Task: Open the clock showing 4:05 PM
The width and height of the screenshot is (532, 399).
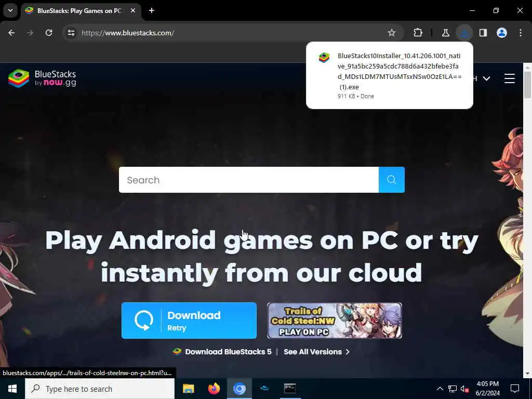Action: tap(487, 389)
